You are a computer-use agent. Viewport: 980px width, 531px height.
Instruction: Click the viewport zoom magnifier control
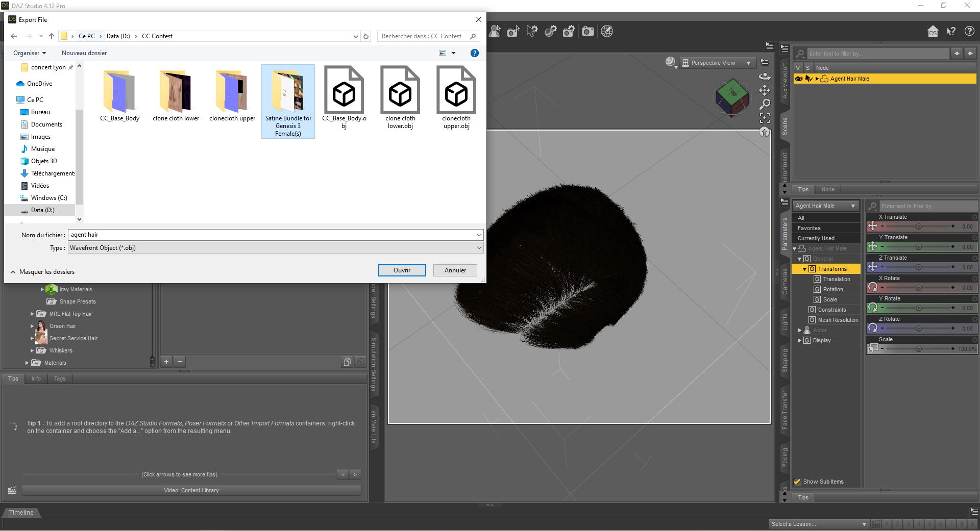764,105
